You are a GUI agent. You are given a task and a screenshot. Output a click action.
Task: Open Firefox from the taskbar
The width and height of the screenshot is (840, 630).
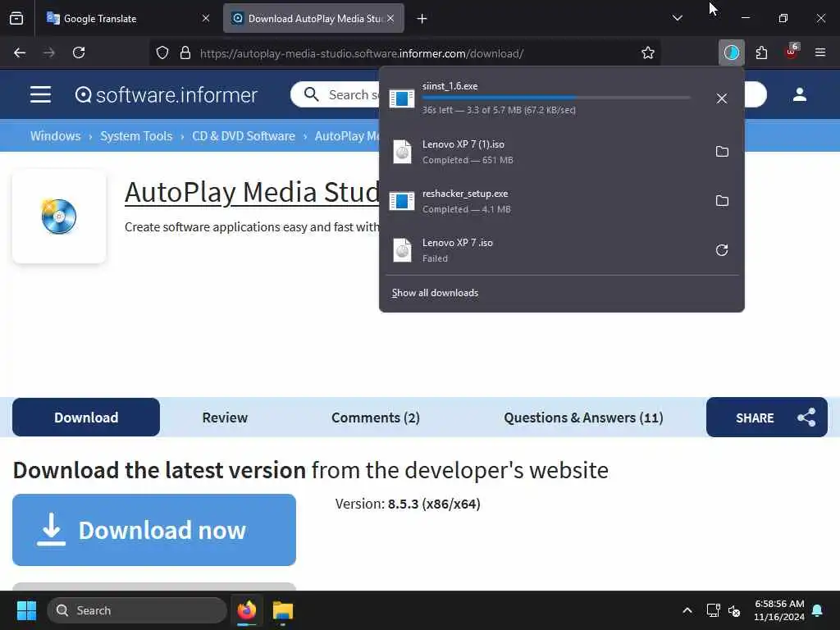(247, 610)
